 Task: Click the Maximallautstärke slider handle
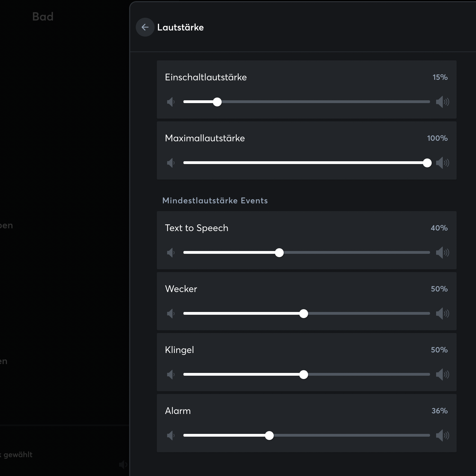click(427, 163)
